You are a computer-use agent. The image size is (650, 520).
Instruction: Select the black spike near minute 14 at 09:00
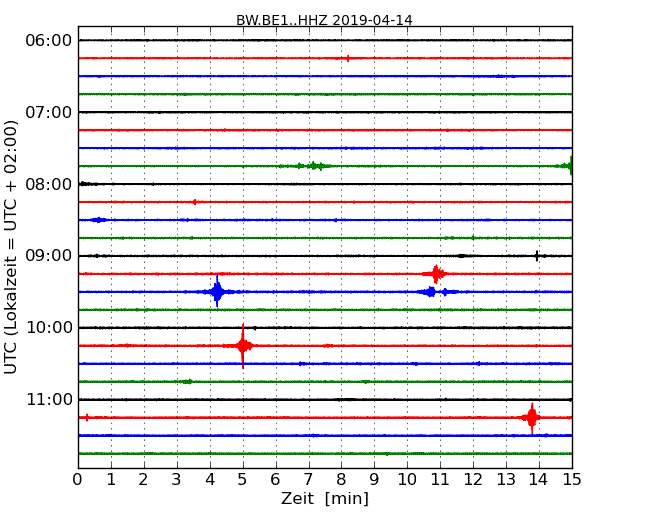pyautogui.click(x=537, y=256)
